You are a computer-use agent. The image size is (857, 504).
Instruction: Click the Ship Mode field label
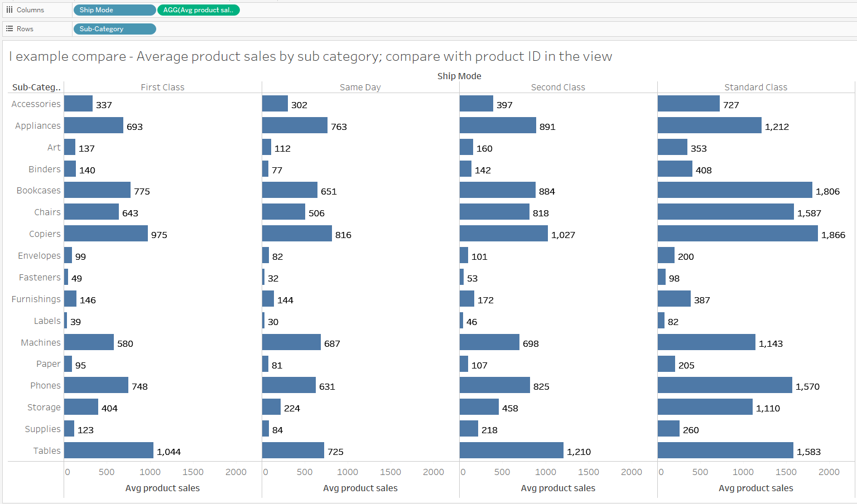pyautogui.click(x=459, y=76)
